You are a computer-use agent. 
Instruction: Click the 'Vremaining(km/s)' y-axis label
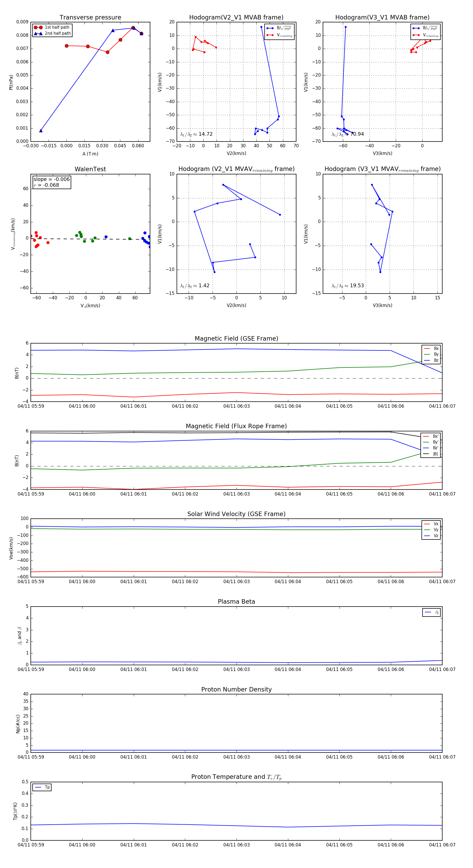pos(13,234)
